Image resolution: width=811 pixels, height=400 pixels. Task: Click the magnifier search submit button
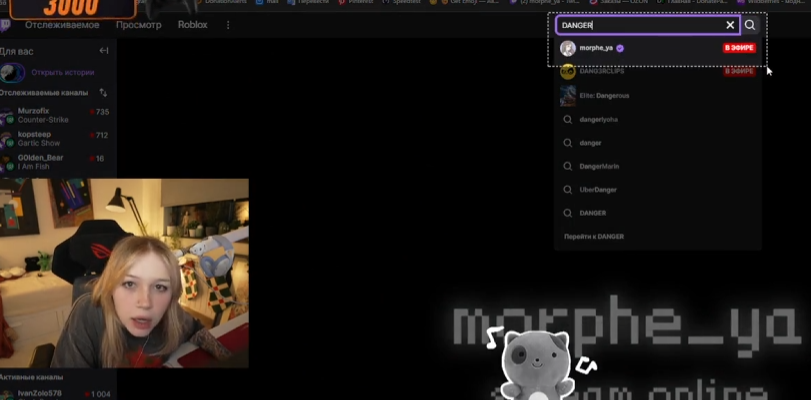pos(749,25)
